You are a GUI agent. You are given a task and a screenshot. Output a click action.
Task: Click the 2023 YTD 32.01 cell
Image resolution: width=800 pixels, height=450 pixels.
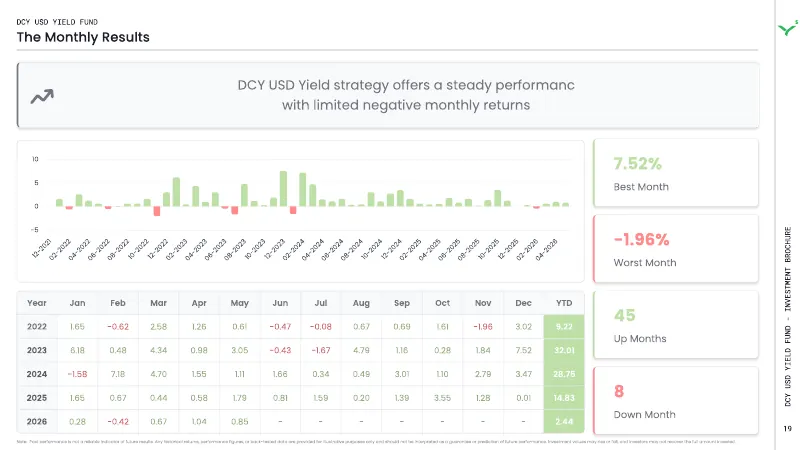[564, 351]
